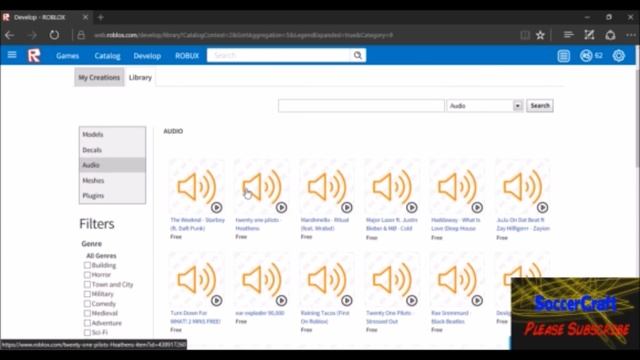640x360 pixels.
Task: Open the browser More actions menu
Action: (631, 35)
